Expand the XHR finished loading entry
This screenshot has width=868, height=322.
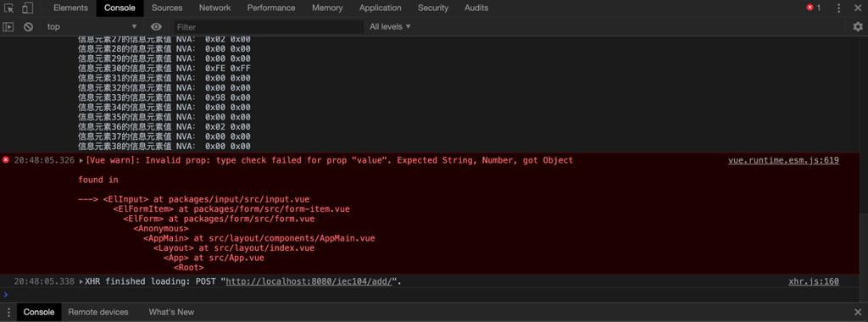point(81,281)
